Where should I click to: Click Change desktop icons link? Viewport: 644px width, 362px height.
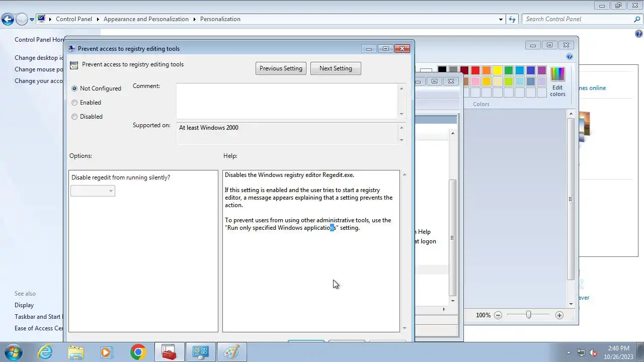tap(39, 58)
